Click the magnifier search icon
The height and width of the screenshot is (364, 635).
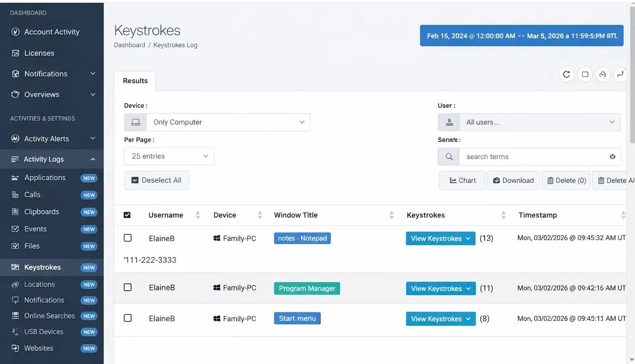click(449, 157)
